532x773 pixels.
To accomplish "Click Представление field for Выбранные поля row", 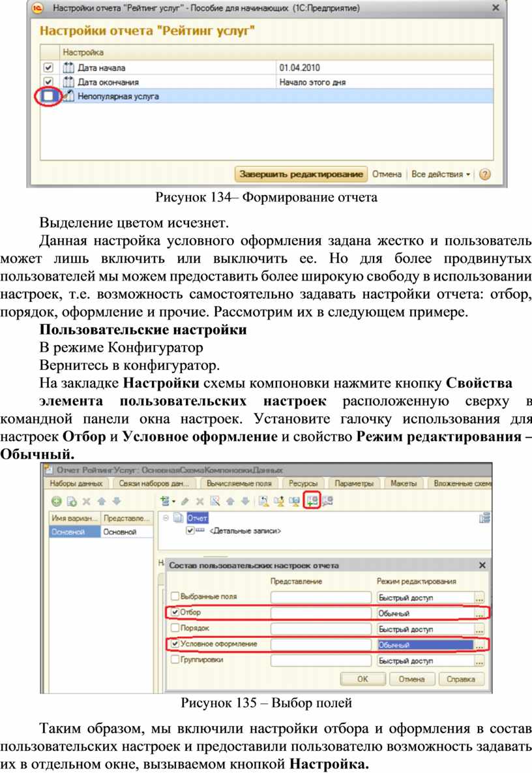I will (321, 598).
